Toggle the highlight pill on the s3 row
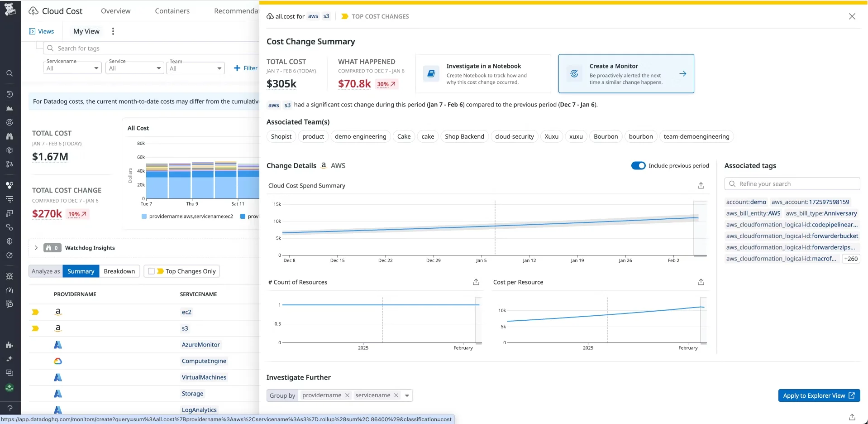The width and height of the screenshot is (868, 424). [x=35, y=328]
